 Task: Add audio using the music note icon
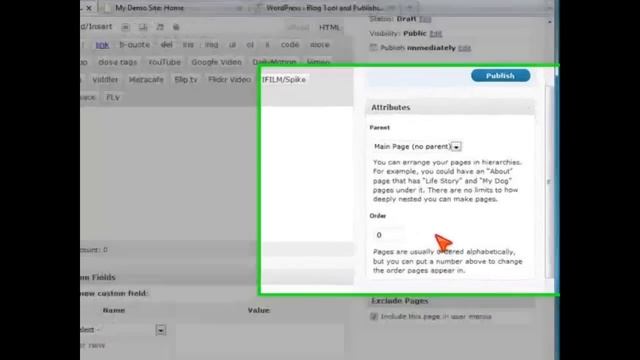160,27
